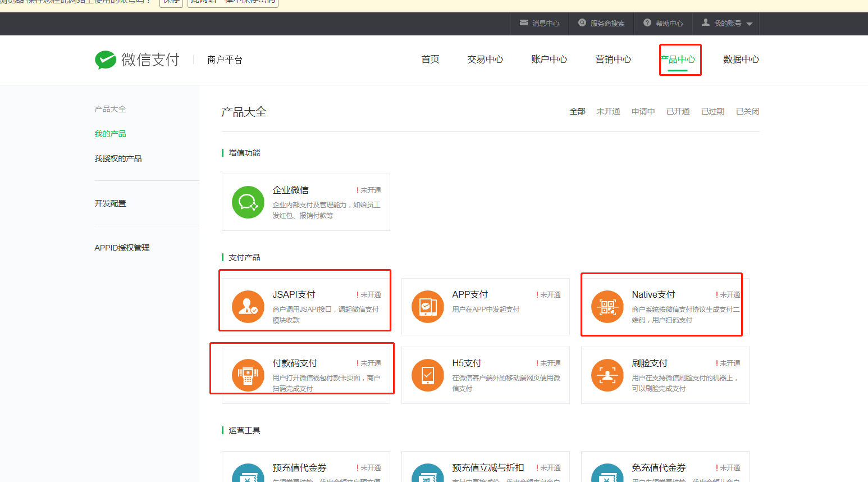Click the 未开通 status on 企业微信

click(369, 190)
